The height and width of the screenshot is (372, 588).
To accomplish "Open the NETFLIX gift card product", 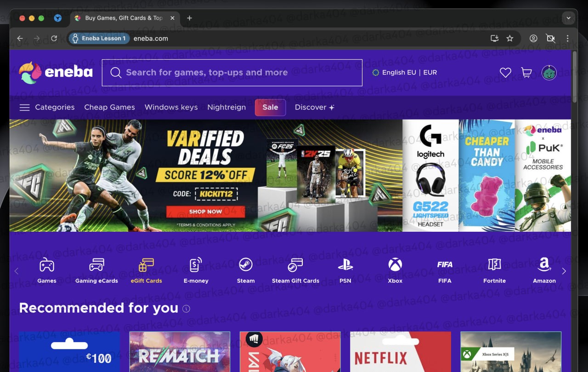I will click(401, 352).
